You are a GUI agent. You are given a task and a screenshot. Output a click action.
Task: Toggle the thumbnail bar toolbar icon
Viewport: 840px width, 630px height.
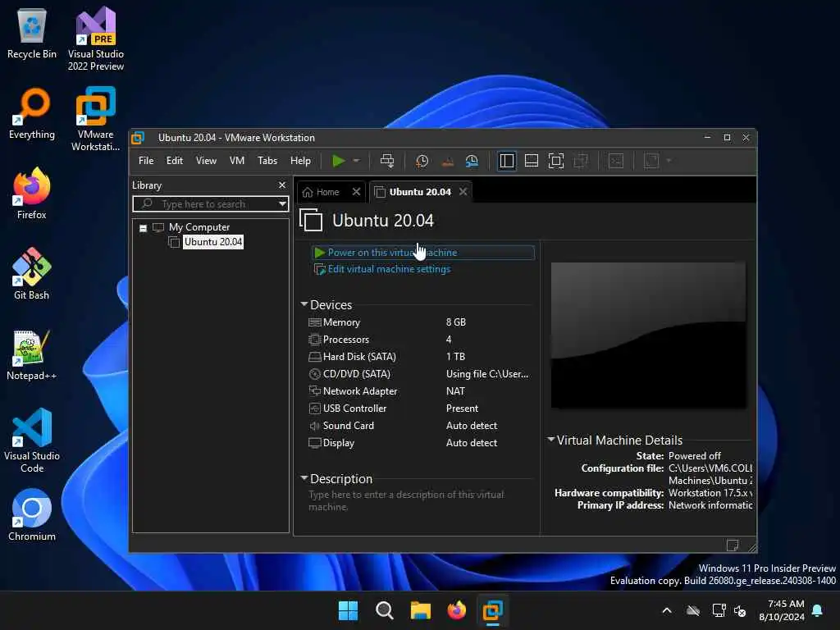tap(532, 161)
